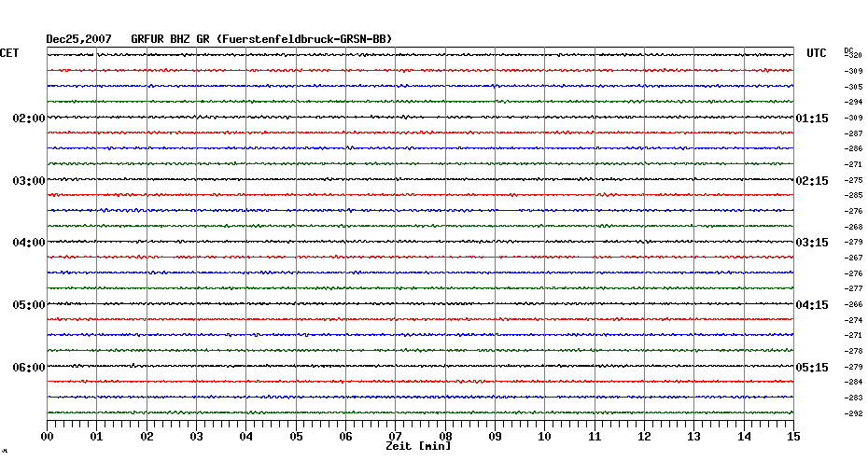
Task: Click minute tick label '03'
Action: point(197,437)
